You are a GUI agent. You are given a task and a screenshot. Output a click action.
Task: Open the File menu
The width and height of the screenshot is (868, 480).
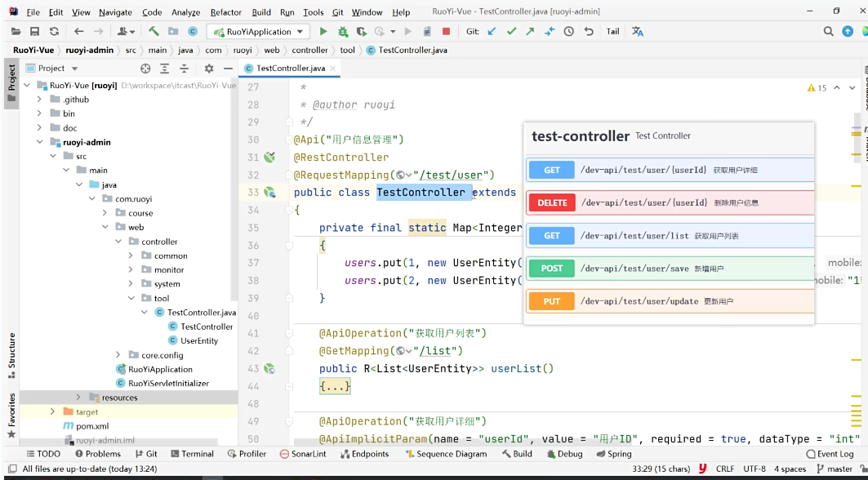33,11
